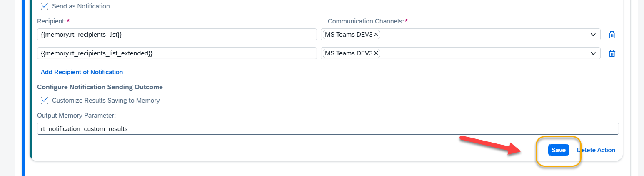This screenshot has width=644, height=176.
Task: Remove MS Teams DEV3 token in first row
Action: tap(376, 35)
